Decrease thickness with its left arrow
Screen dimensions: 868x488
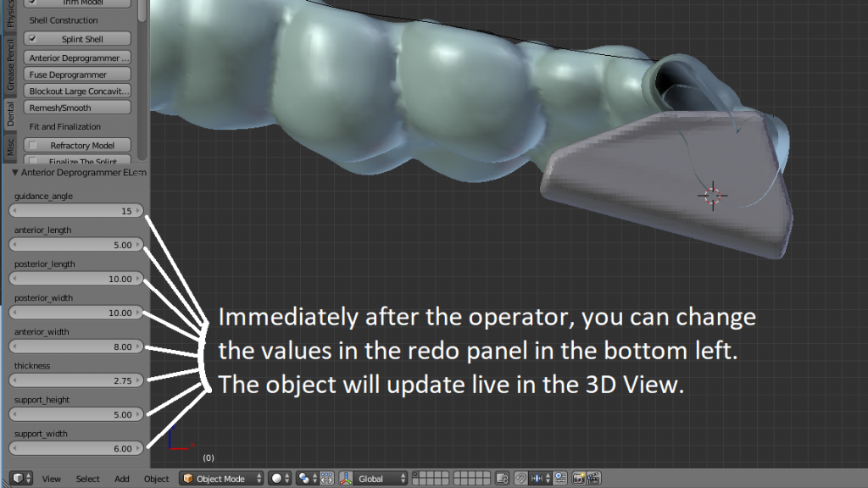click(x=15, y=380)
